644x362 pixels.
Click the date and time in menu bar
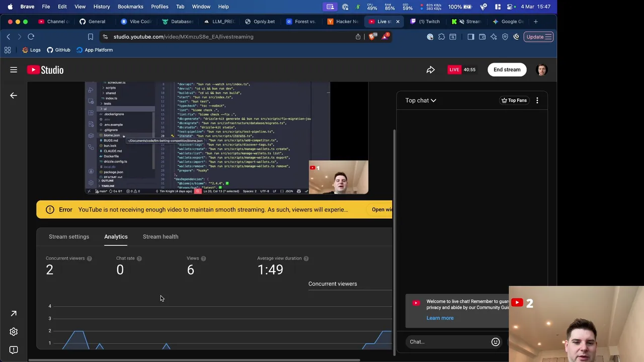point(535,7)
